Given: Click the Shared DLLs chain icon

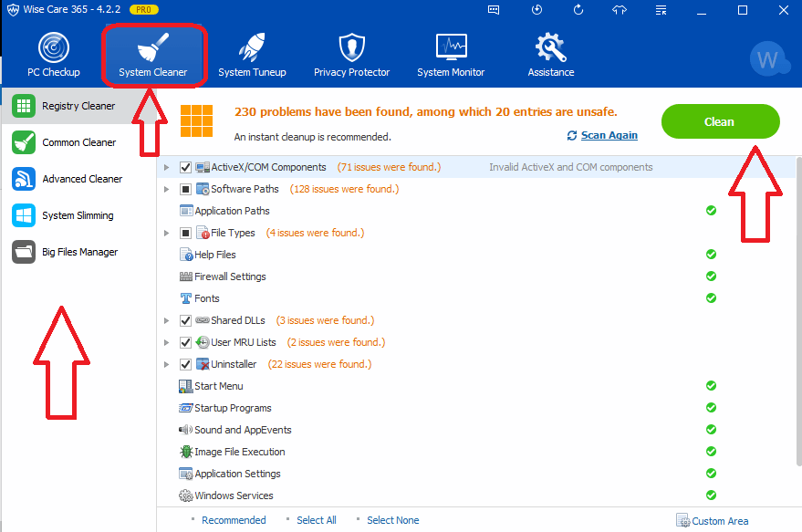Looking at the screenshot, I should point(203,320).
